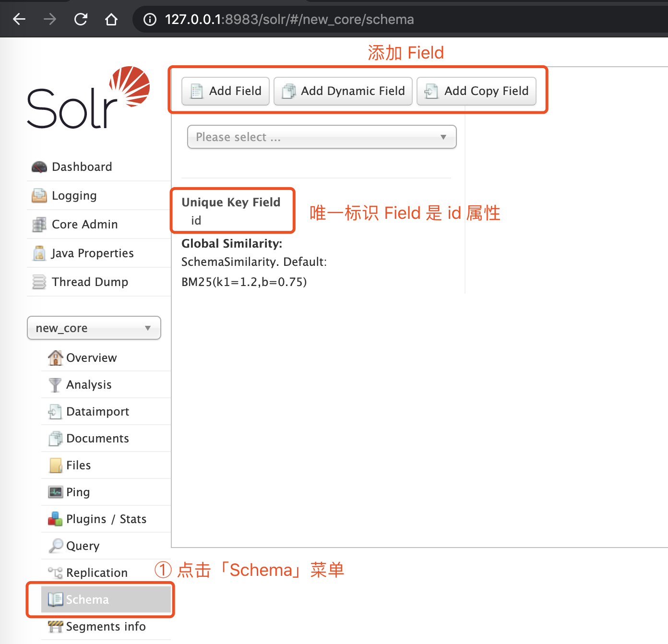This screenshot has width=668, height=644.
Task: Select the Dashboard globe icon
Action: (39, 167)
